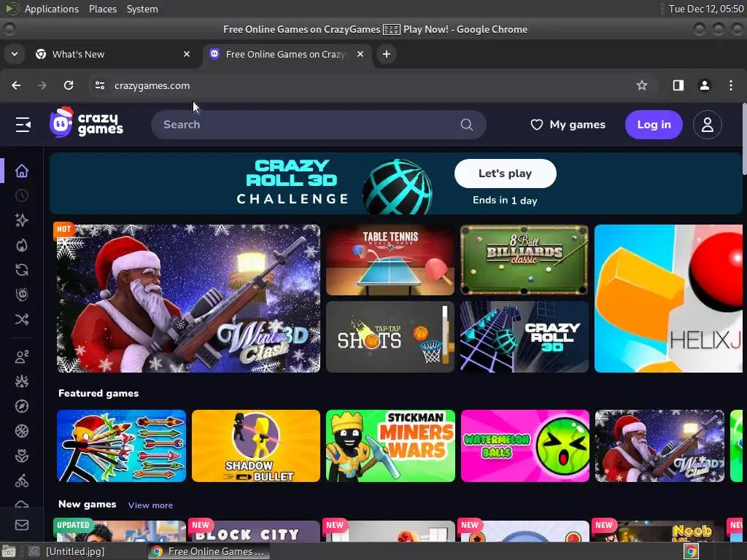747x560 pixels.
Task: Open Chrome profile icon in toolbar
Action: (705, 85)
